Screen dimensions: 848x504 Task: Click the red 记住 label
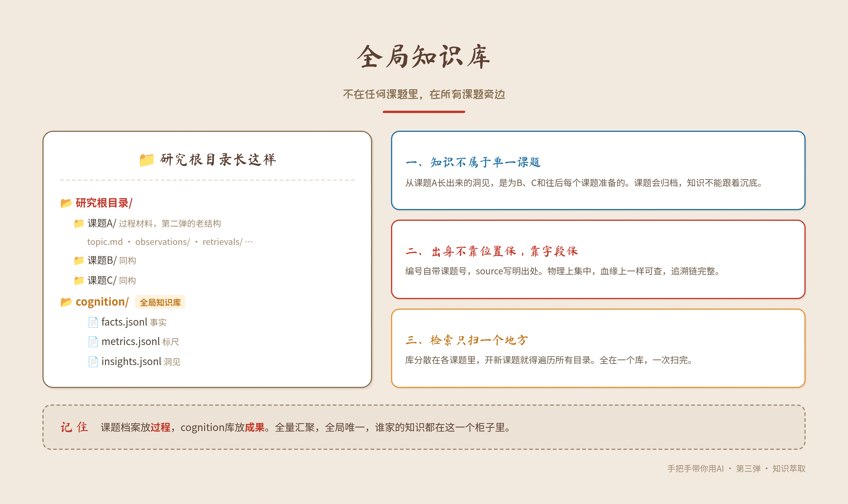tap(74, 427)
